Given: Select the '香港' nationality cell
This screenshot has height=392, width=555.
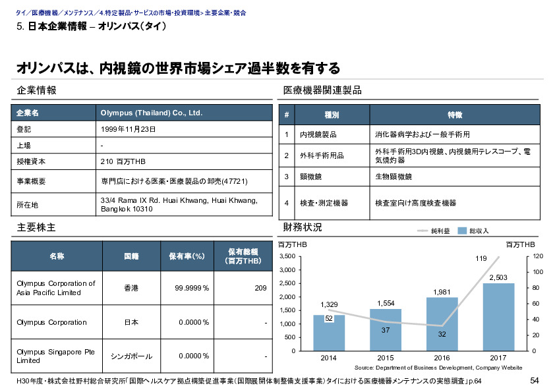Looking at the screenshot, I should [131, 288].
